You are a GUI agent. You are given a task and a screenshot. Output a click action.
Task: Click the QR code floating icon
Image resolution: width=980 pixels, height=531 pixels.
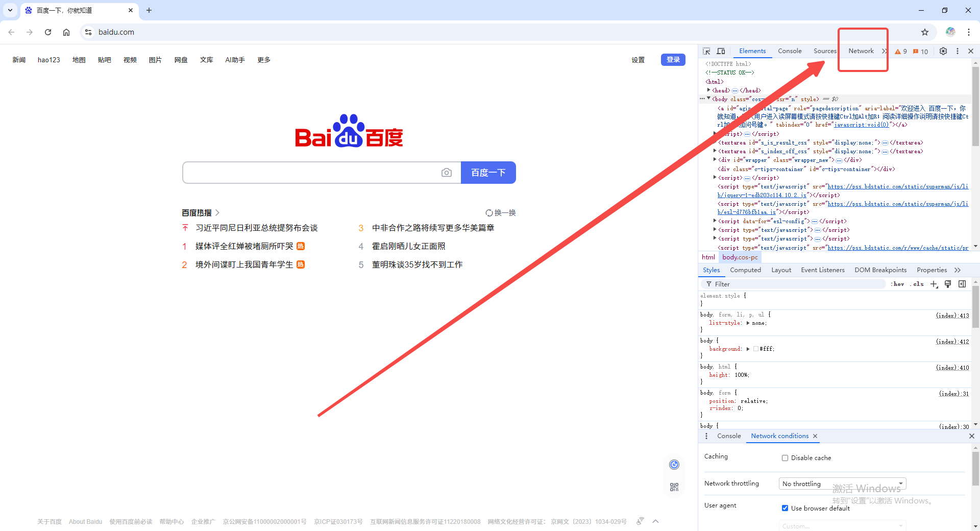point(674,487)
